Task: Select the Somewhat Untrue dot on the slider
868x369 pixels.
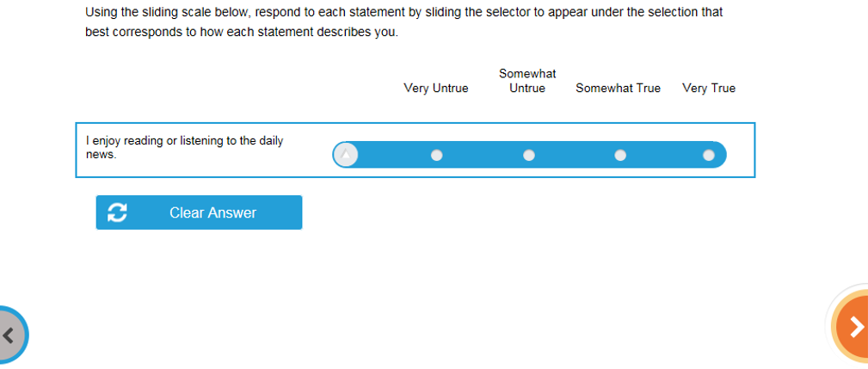Action: (x=529, y=155)
